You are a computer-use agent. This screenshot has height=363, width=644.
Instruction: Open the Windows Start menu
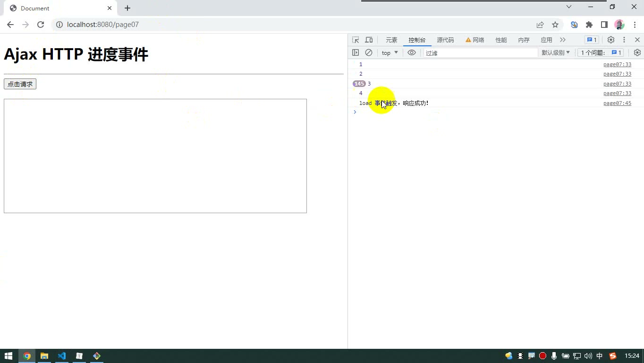8,356
